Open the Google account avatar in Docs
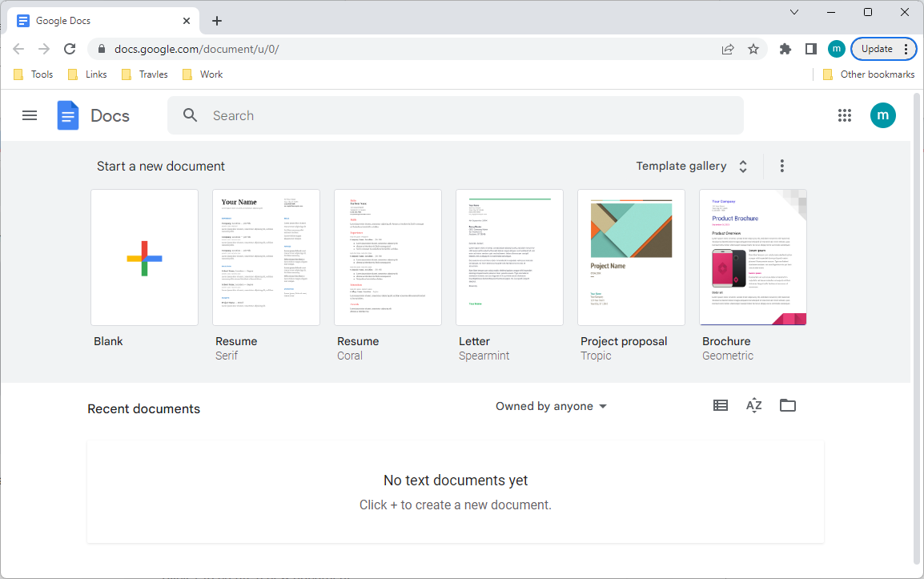 [883, 115]
